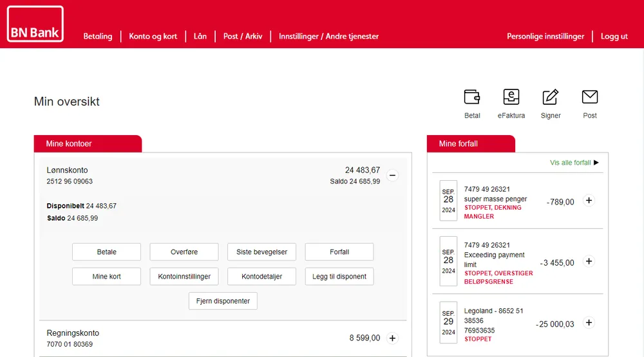Click the BN Bank logo
Viewport: 644px width, 357px height.
(x=35, y=24)
